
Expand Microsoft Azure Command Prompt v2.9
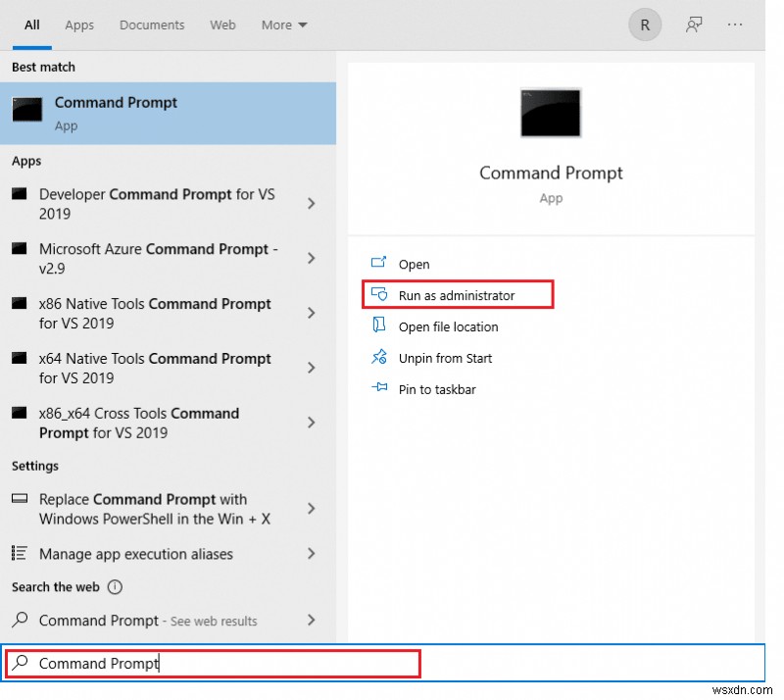click(311, 259)
